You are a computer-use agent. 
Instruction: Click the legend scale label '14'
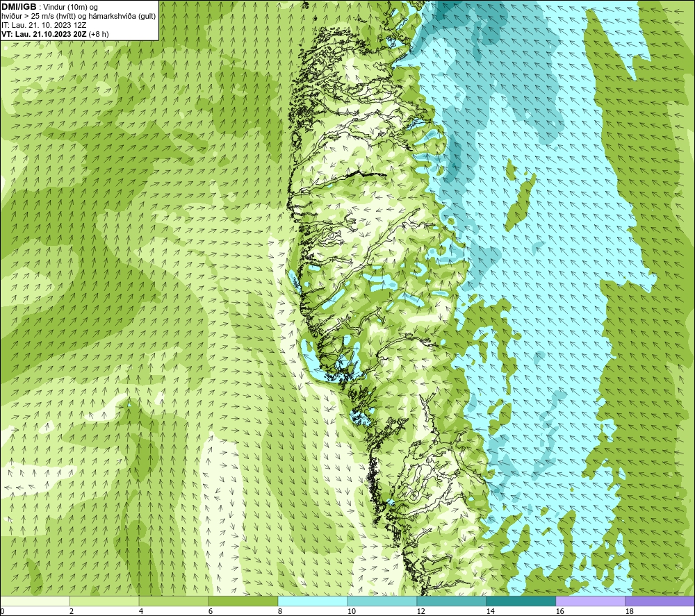tap(490, 612)
